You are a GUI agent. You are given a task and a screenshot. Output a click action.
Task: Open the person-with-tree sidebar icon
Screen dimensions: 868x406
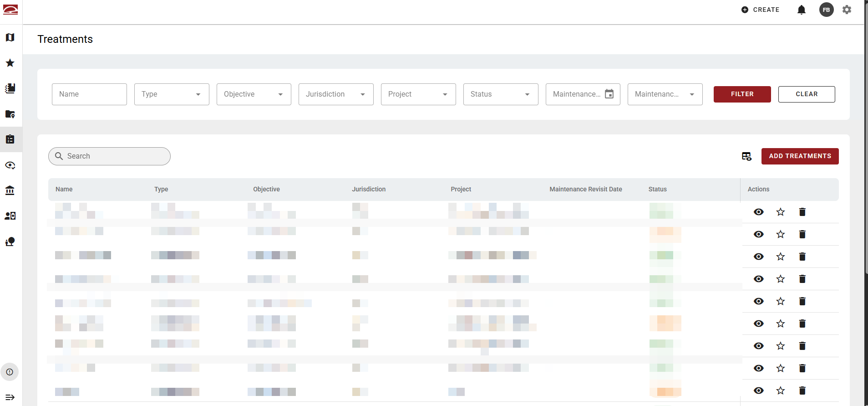tap(10, 242)
